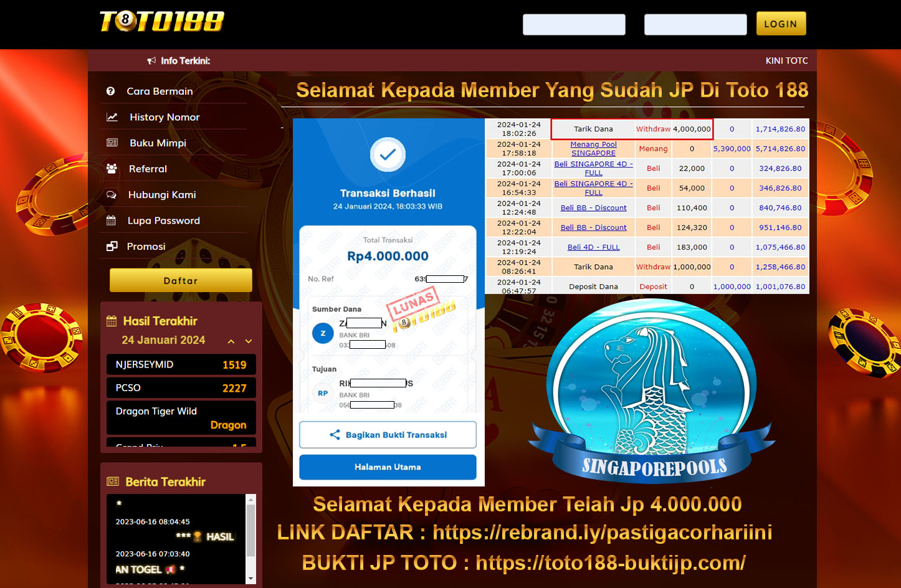Click the TOTO188 logo
This screenshot has height=588, width=901.
[x=162, y=21]
